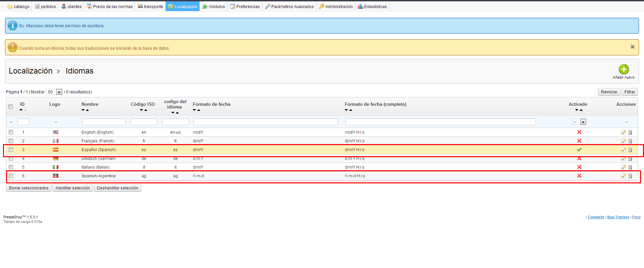Check the box for Italiano (Italian) row
Viewport: 644px width, 268px height.
point(11,167)
